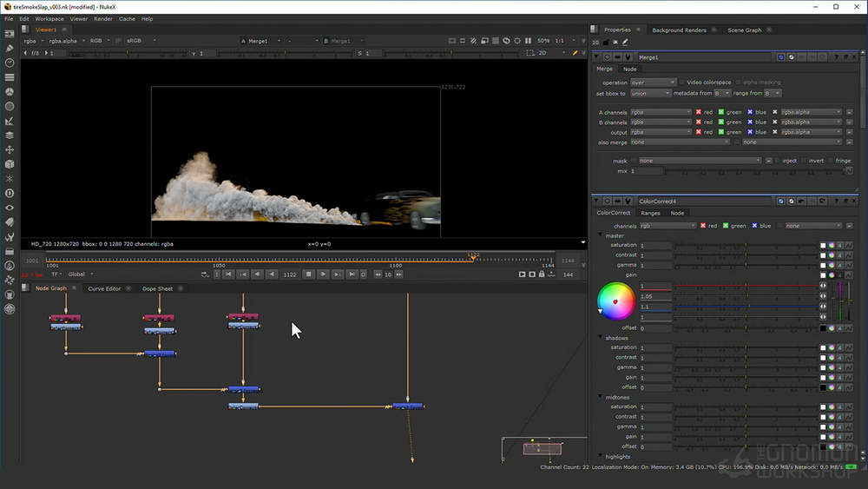The height and width of the screenshot is (489, 868).
Task: Enable the fringe checkbox
Action: pos(831,161)
